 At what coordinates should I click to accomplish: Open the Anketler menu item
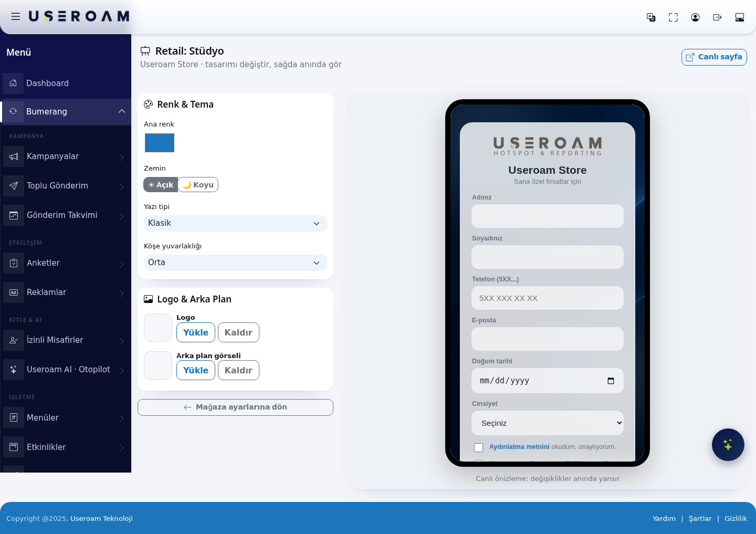coord(66,263)
